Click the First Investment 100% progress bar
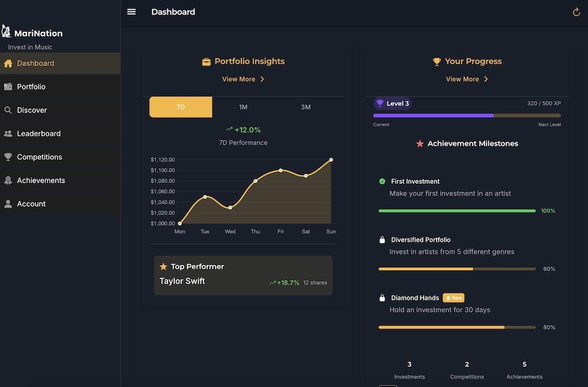 coord(457,211)
